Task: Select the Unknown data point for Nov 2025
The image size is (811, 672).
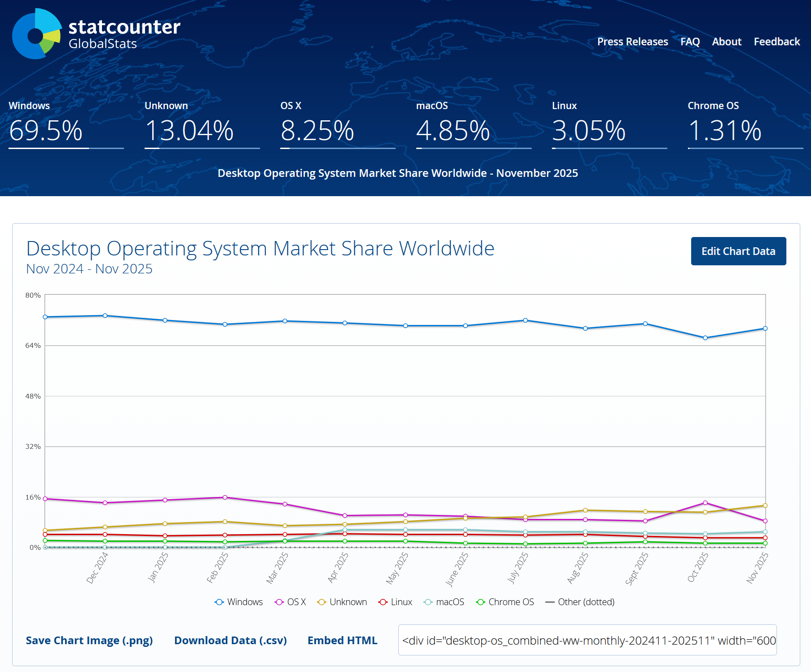Action: (x=765, y=505)
